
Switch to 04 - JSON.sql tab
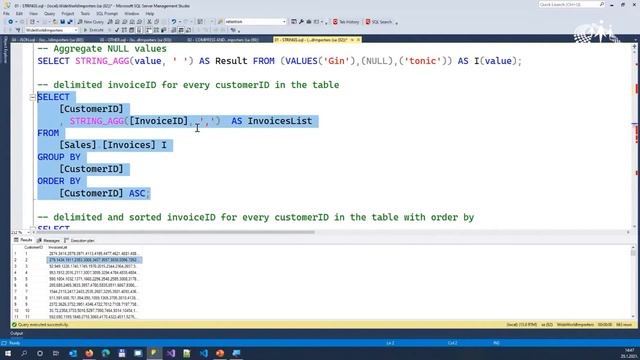pyautogui.click(x=47, y=40)
